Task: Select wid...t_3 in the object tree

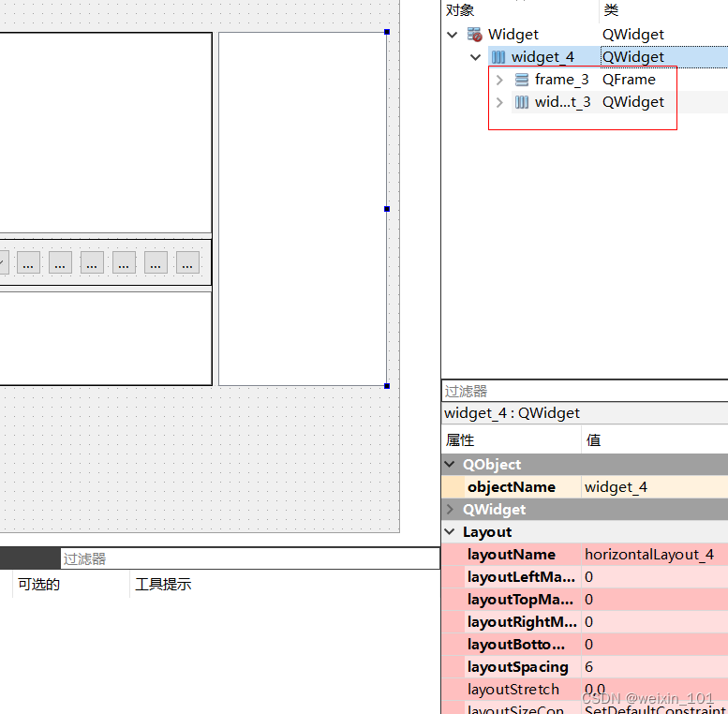Action: click(562, 102)
